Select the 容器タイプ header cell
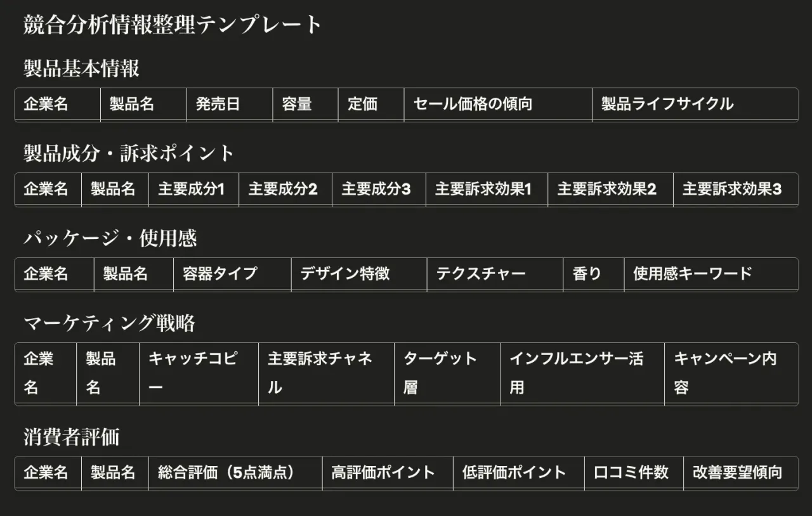Image resolution: width=812 pixels, height=516 pixels. [232, 274]
